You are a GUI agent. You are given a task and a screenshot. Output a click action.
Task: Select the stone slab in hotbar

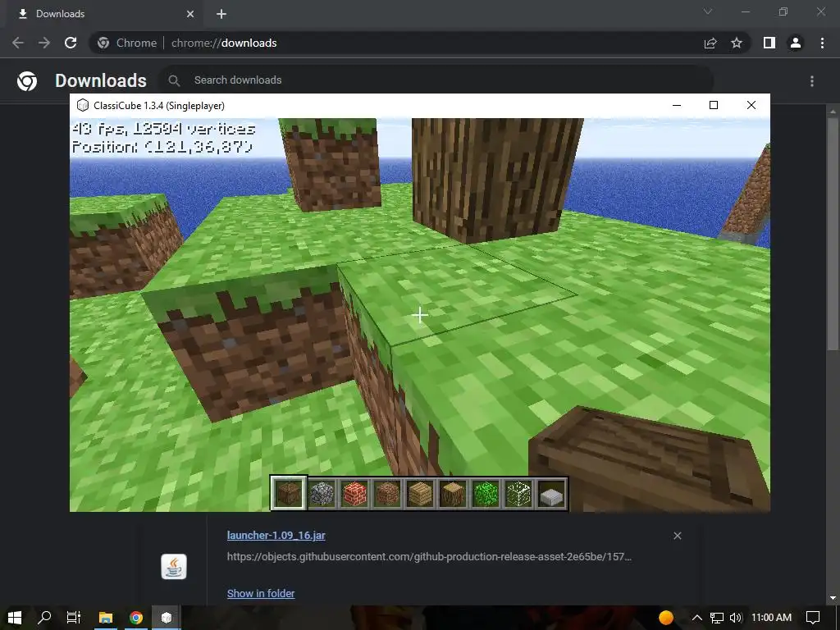tap(552, 493)
